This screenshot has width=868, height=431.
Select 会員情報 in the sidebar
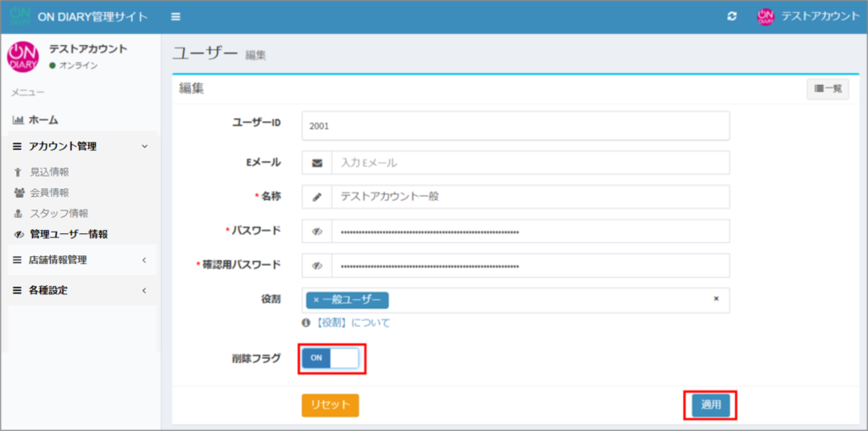(x=49, y=193)
